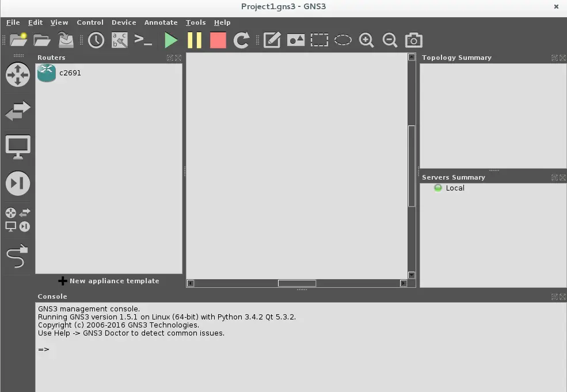The image size is (567, 392).
Task: Click the horizontal scrollbar right arrow
Action: point(404,283)
